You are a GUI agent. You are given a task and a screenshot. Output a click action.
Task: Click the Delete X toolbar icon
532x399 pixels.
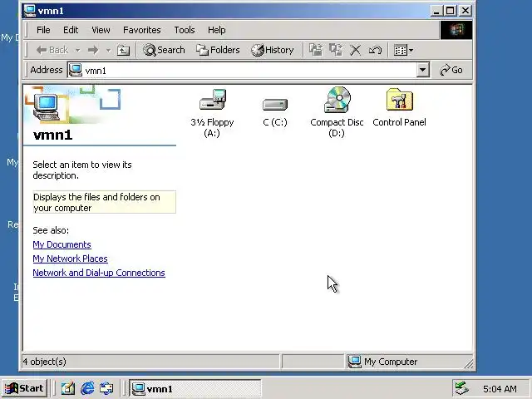[x=355, y=50]
